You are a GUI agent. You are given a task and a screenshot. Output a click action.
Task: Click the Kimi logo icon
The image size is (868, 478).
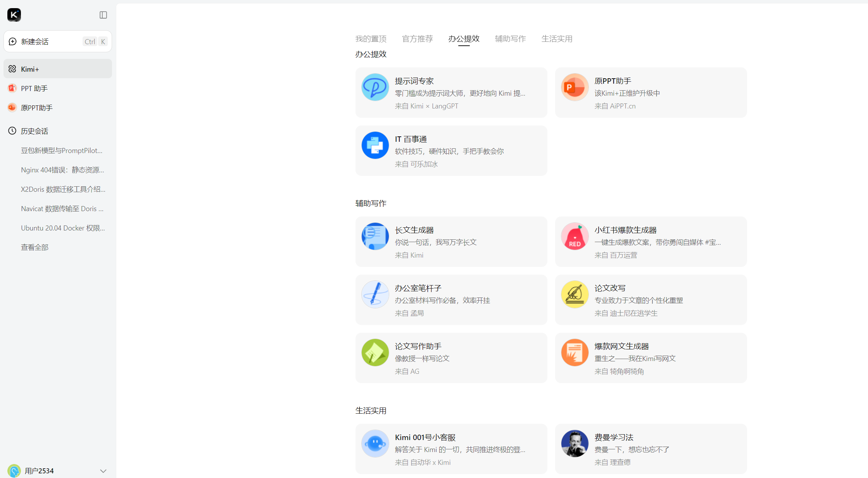tap(14, 15)
